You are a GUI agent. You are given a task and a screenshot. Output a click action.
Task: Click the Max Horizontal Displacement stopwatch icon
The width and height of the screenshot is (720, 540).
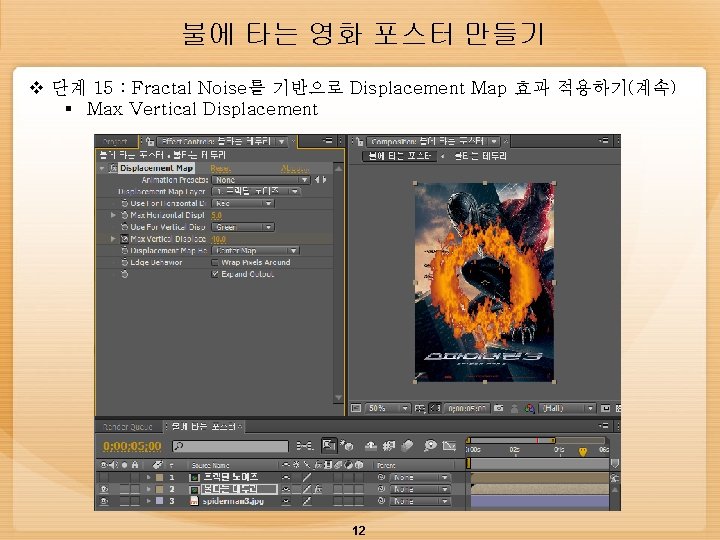[x=124, y=215]
